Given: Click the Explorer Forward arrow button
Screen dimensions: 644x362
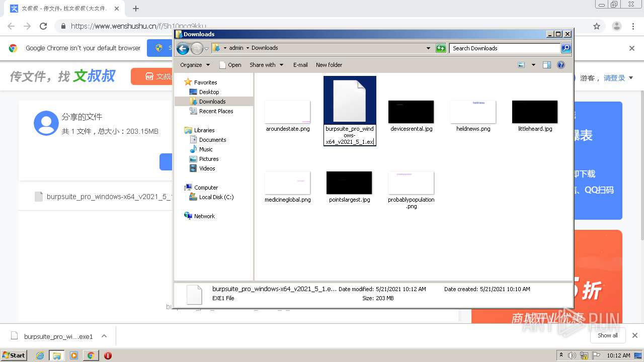Looking at the screenshot, I should coord(197,48).
